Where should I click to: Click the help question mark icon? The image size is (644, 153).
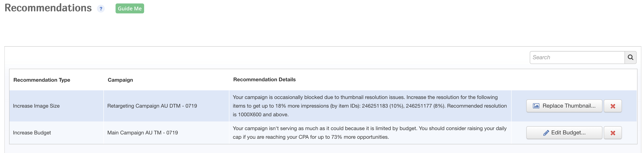coord(101,9)
